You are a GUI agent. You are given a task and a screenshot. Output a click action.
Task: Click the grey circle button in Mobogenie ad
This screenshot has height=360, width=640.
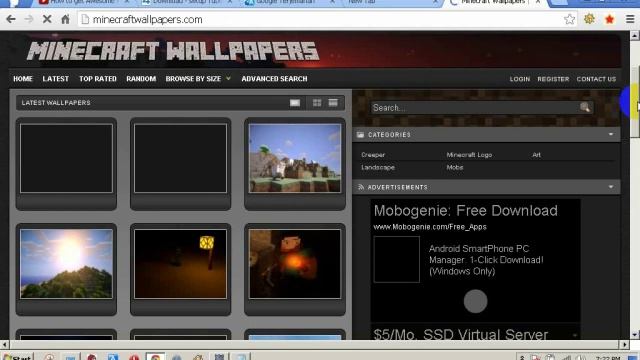point(475,301)
